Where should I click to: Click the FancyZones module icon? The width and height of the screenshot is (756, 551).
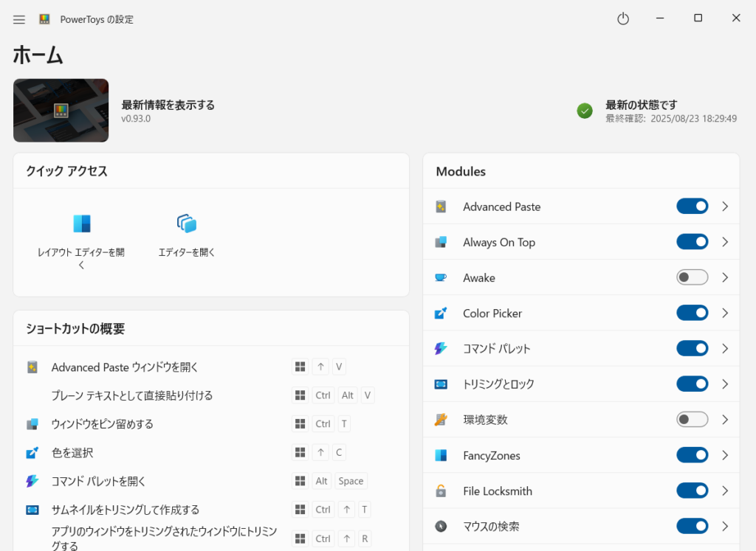(441, 455)
